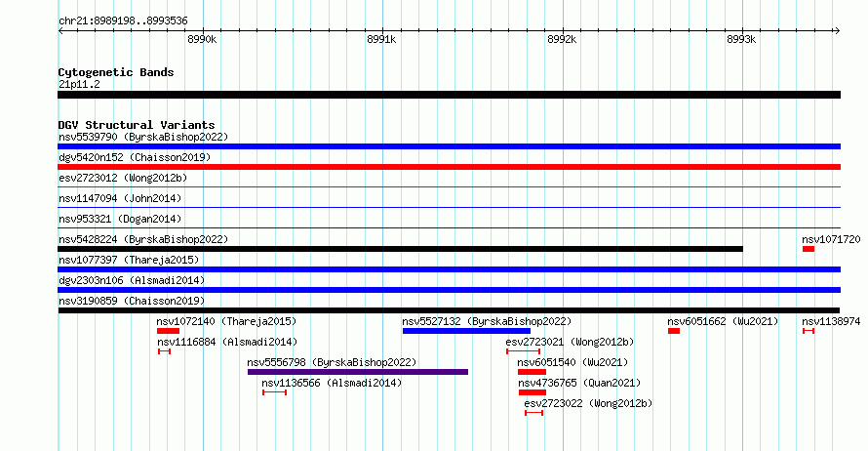Click the red nsv1072140 bar
Viewport: 868px width, 451px height.
pos(169,331)
